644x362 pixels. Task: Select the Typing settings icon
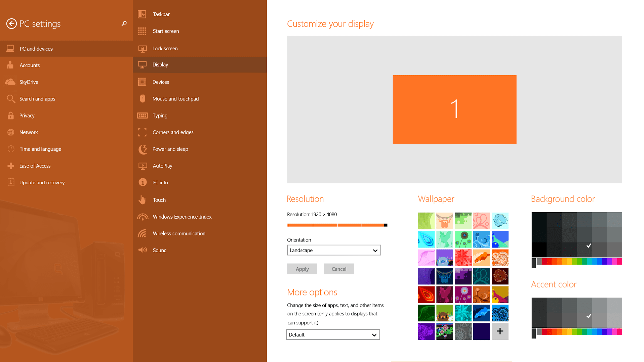point(142,115)
